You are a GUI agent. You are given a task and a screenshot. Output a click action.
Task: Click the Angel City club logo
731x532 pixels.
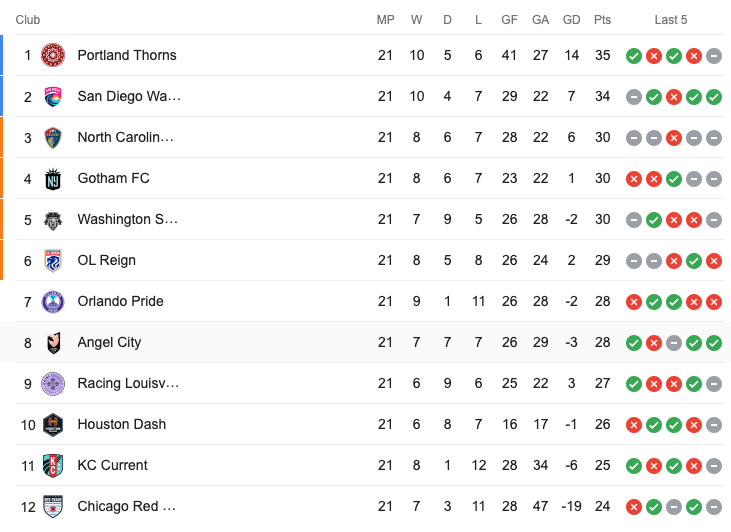pyautogui.click(x=54, y=343)
